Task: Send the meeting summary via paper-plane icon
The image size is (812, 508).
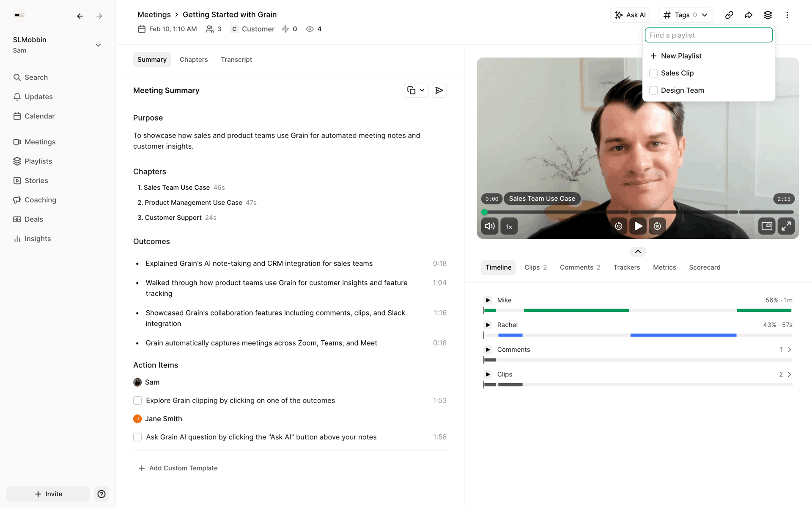Action: coord(439,90)
